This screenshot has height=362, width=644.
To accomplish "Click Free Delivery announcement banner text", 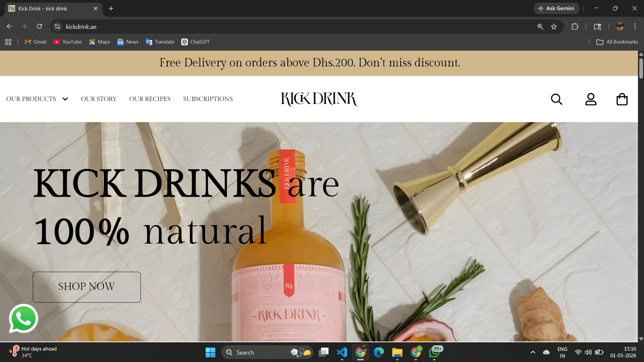I will (x=309, y=63).
